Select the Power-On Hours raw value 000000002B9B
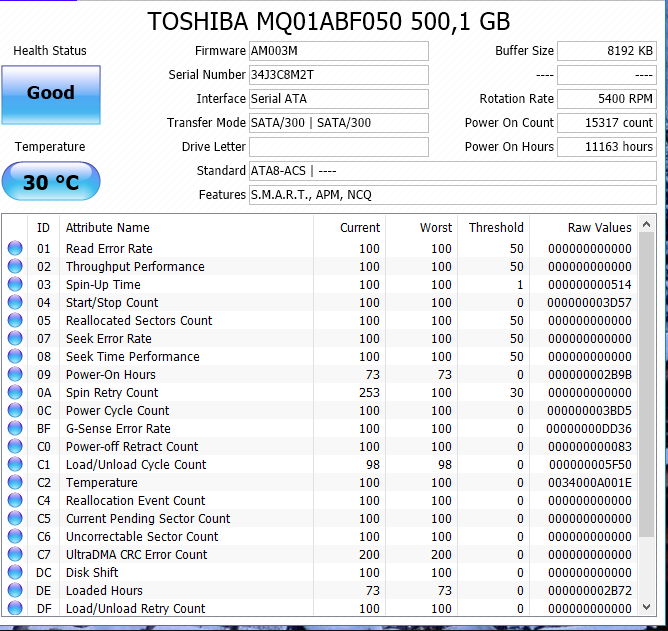 click(x=590, y=375)
